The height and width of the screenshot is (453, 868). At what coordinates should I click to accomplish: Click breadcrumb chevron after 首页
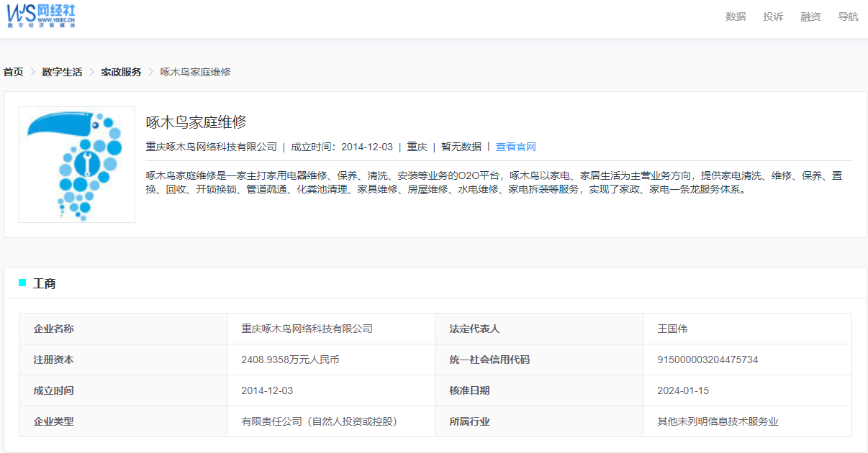pyautogui.click(x=33, y=72)
